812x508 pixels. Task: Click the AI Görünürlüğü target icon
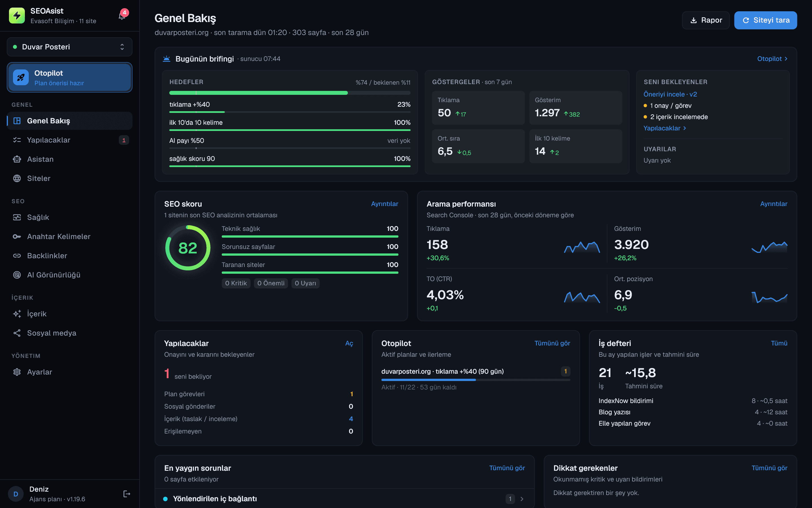tap(17, 275)
